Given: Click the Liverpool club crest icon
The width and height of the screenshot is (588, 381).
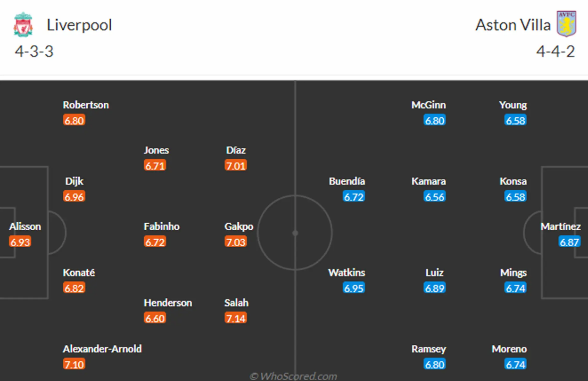Looking at the screenshot, I should tap(23, 24).
